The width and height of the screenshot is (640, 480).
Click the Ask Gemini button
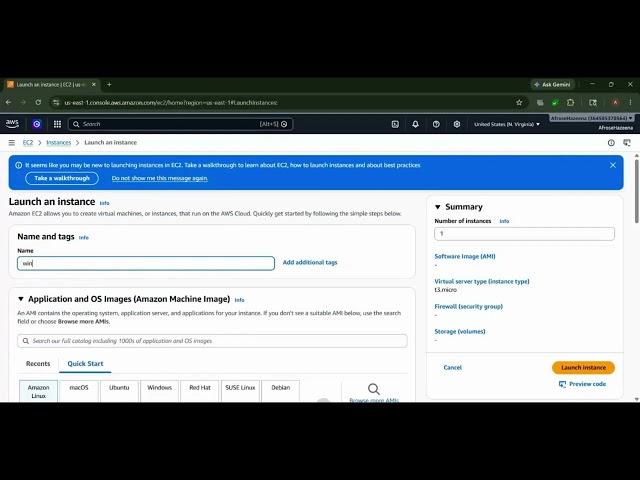[x=553, y=84]
